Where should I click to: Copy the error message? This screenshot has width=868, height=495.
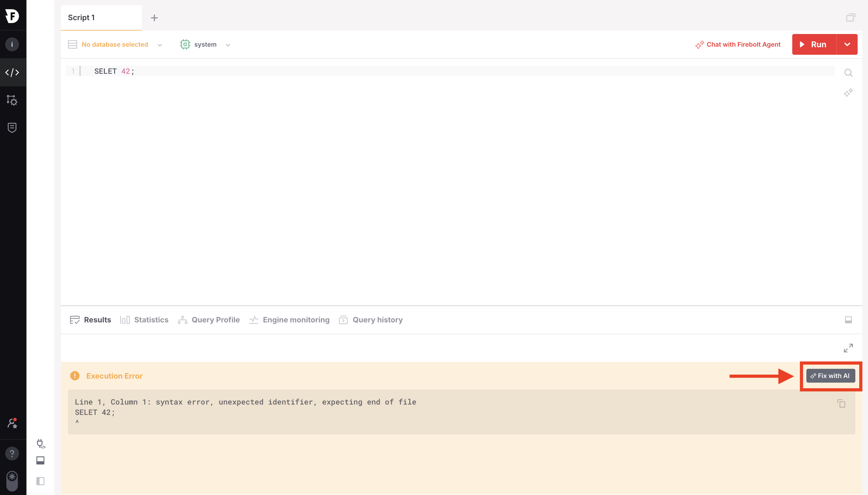[841, 404]
